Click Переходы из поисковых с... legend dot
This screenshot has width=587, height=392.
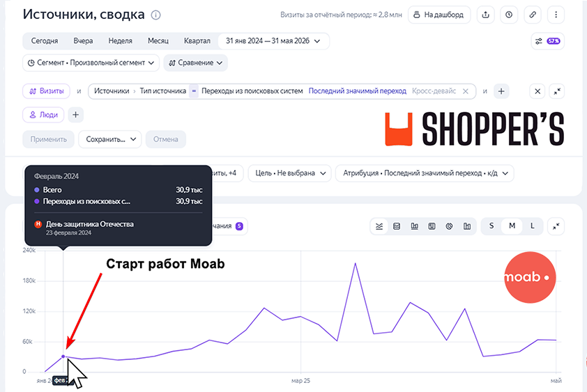coord(37,201)
